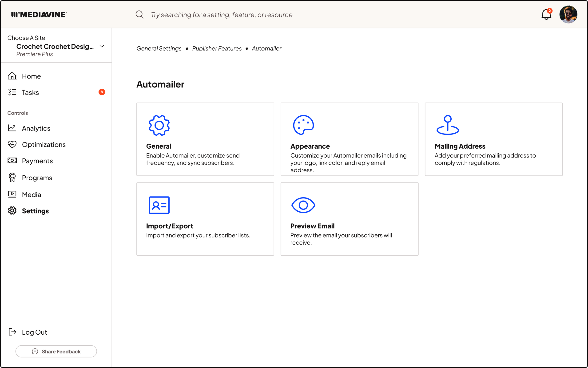Open the user profile avatar
Image resolution: width=588 pixels, height=368 pixels.
(568, 15)
